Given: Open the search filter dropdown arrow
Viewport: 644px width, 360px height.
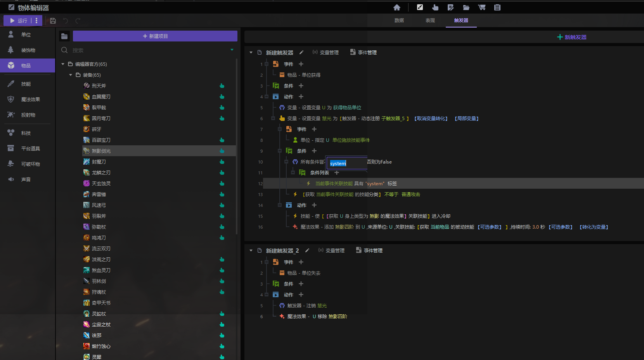Looking at the screenshot, I should click(x=232, y=50).
